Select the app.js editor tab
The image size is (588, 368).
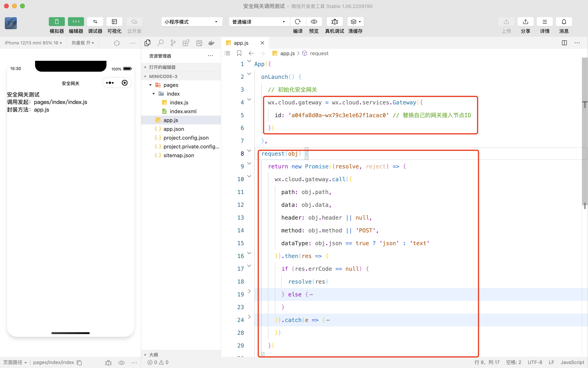(241, 43)
